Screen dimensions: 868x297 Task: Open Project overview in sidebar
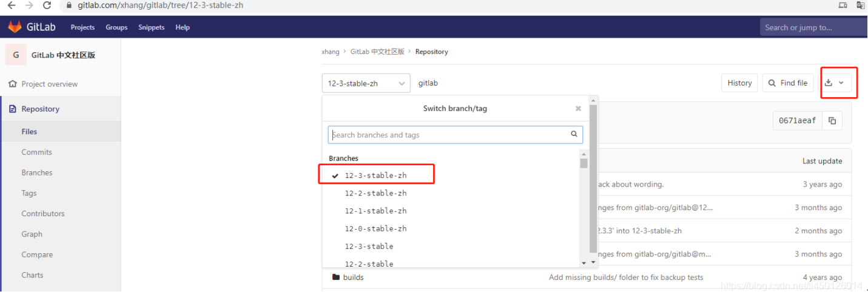pos(50,84)
